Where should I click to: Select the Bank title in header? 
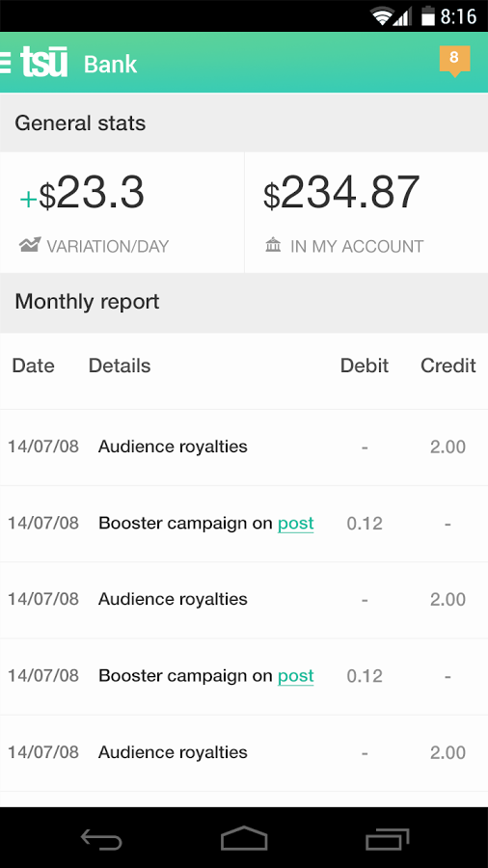(110, 65)
